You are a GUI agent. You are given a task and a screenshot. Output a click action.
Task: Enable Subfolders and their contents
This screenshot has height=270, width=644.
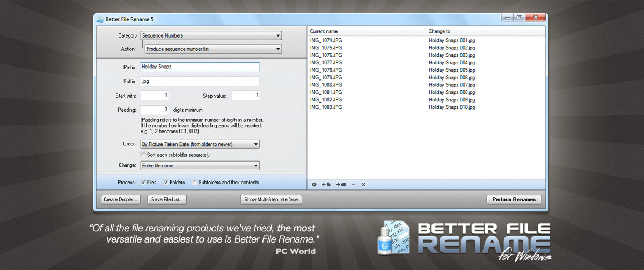click(x=195, y=183)
